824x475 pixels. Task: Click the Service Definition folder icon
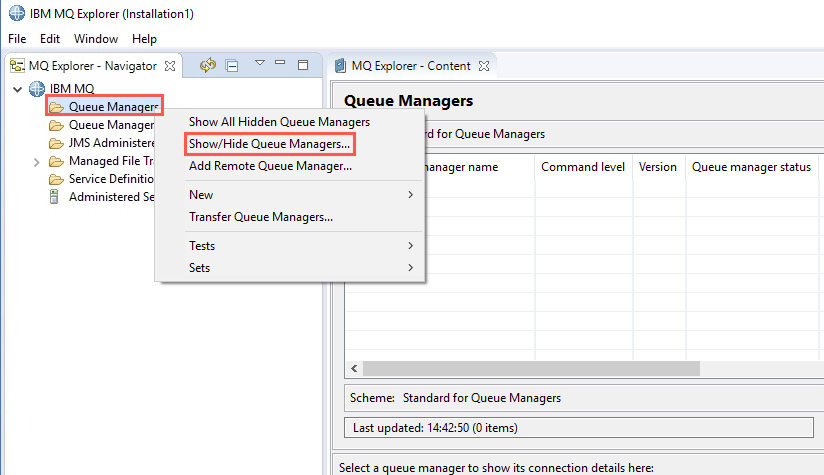click(x=56, y=179)
